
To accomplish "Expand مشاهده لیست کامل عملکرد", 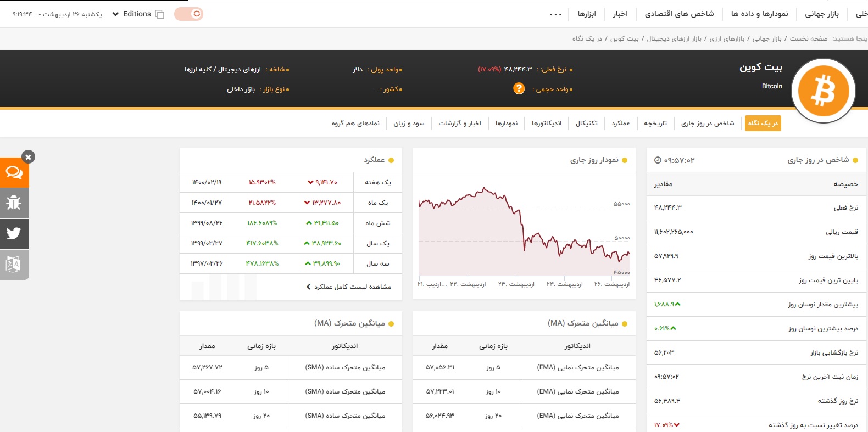I will tap(349, 287).
